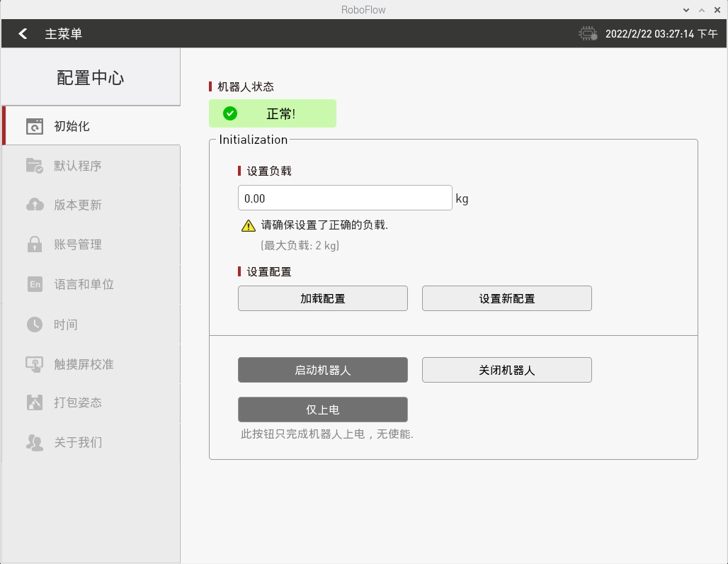Click the green 正常! status indicator

point(272,113)
